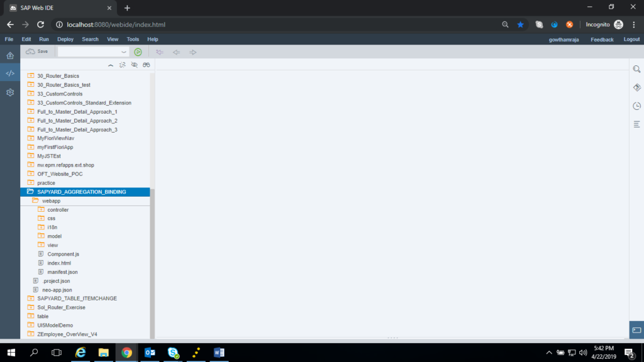
Task: Collapse all folders in workspace tree
Action: [x=111, y=65]
